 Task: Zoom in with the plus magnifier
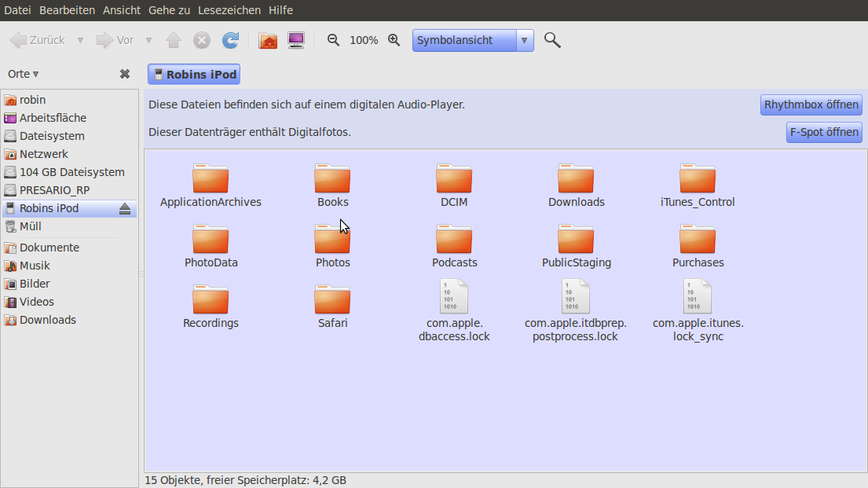click(x=394, y=40)
